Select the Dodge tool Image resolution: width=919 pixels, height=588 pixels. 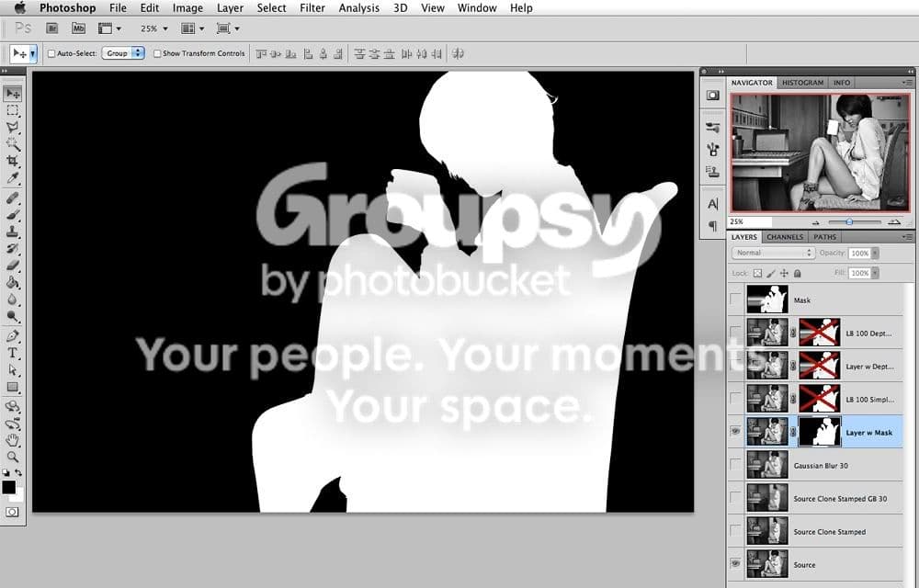point(13,316)
